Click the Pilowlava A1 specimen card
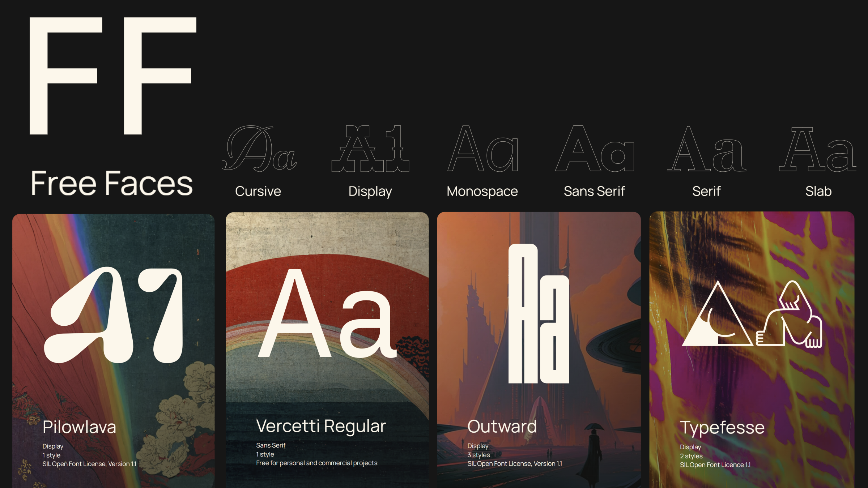Screen dimensions: 868x488 point(113,314)
